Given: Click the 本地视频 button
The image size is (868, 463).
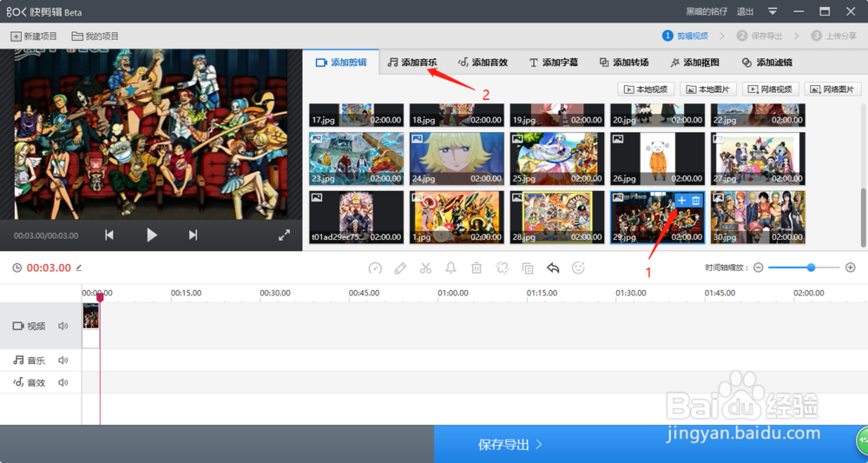Looking at the screenshot, I should (646, 89).
